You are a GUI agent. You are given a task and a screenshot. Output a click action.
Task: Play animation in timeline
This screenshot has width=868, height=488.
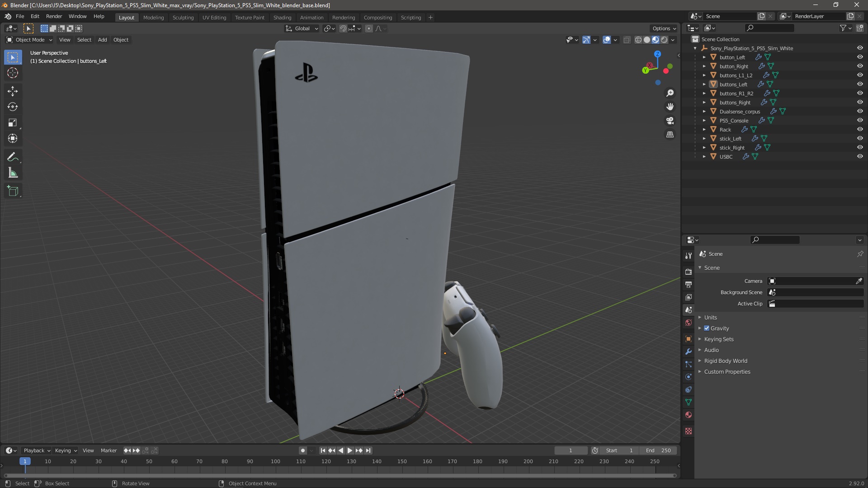click(349, 450)
